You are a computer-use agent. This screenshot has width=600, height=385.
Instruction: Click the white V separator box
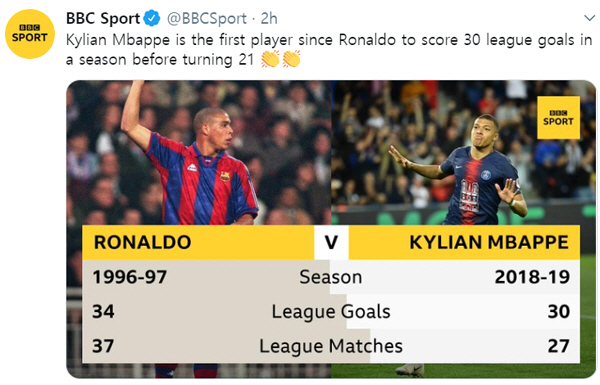pyautogui.click(x=331, y=243)
